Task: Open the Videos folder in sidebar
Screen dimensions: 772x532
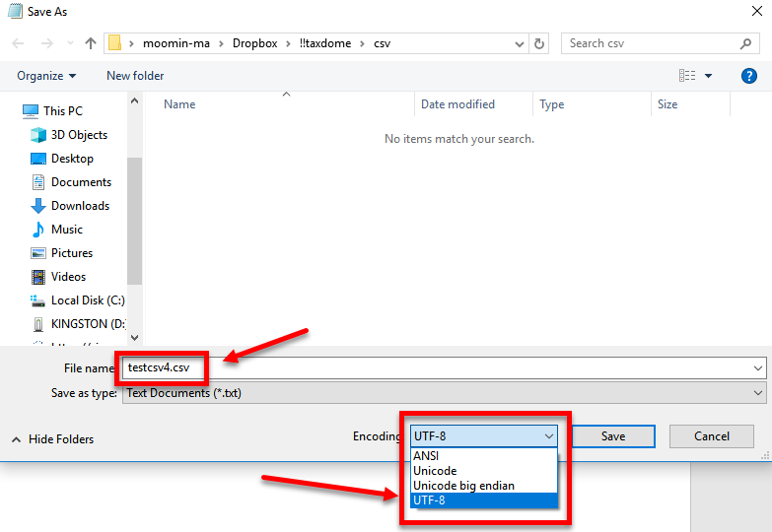Action: 68,277
